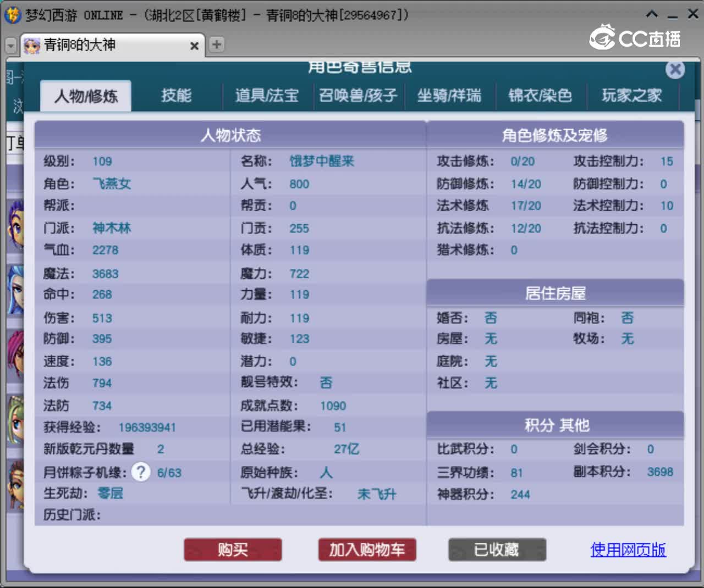Click the 法伤 value 794
This screenshot has width=704, height=588.
coord(102,383)
